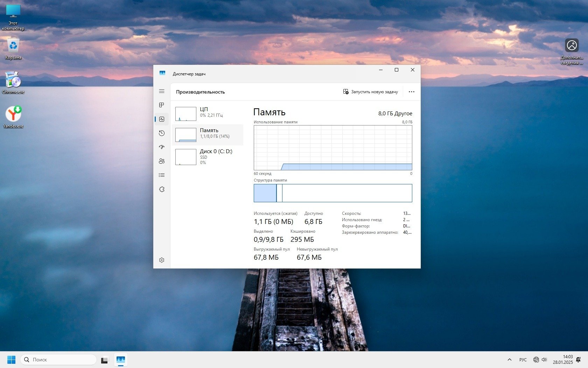Open the Windows Start button
Image resolution: width=588 pixels, height=368 pixels.
click(11, 360)
